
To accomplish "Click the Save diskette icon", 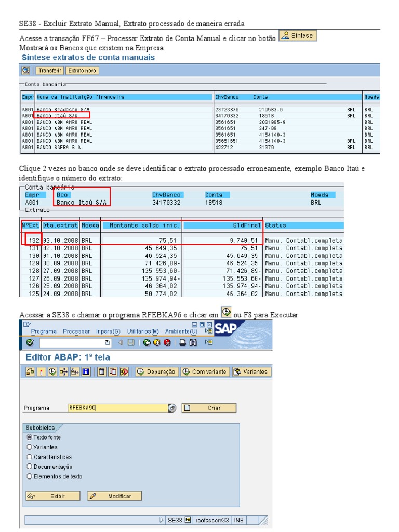I will tap(130, 343).
